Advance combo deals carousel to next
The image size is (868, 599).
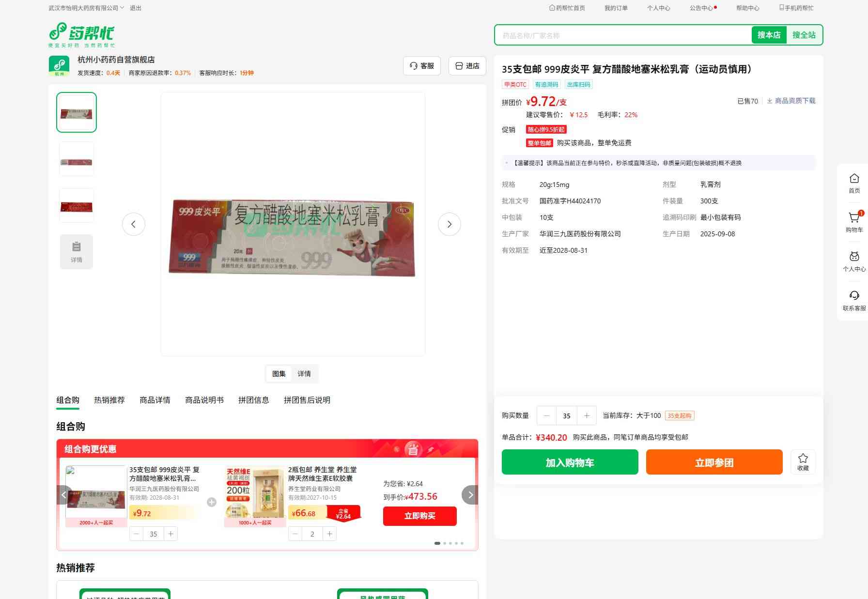pos(470,495)
